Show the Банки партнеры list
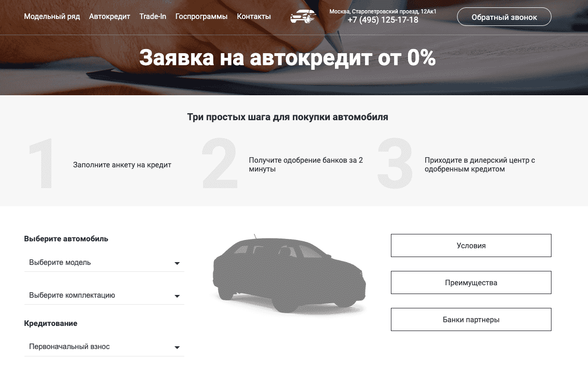588x368 pixels. pos(471,319)
